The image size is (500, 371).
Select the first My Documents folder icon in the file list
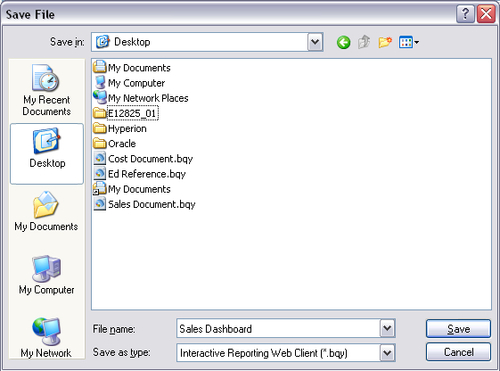tap(100, 67)
